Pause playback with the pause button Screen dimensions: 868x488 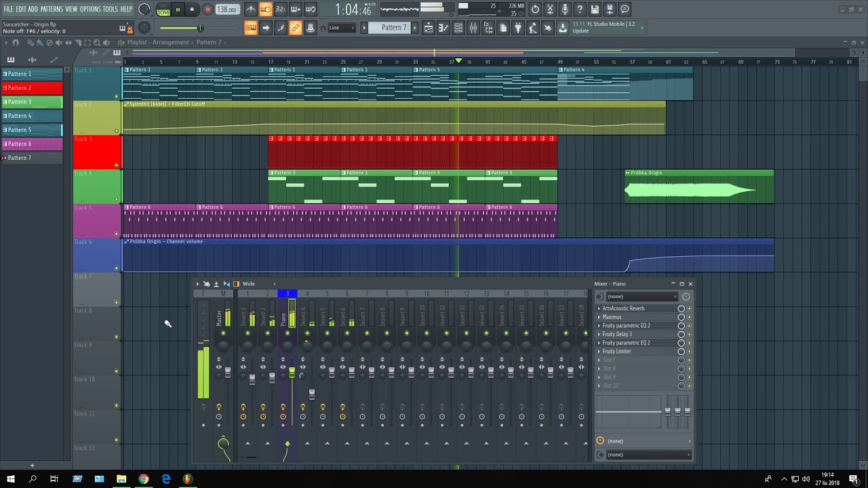[x=178, y=9]
